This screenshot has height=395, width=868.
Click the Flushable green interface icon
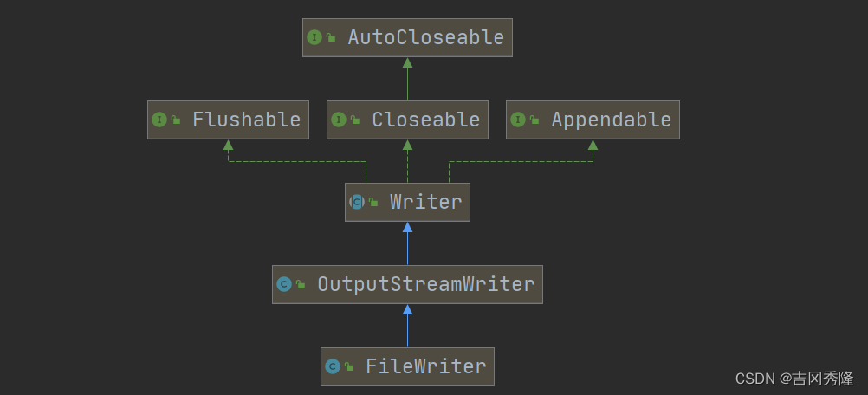(x=159, y=120)
